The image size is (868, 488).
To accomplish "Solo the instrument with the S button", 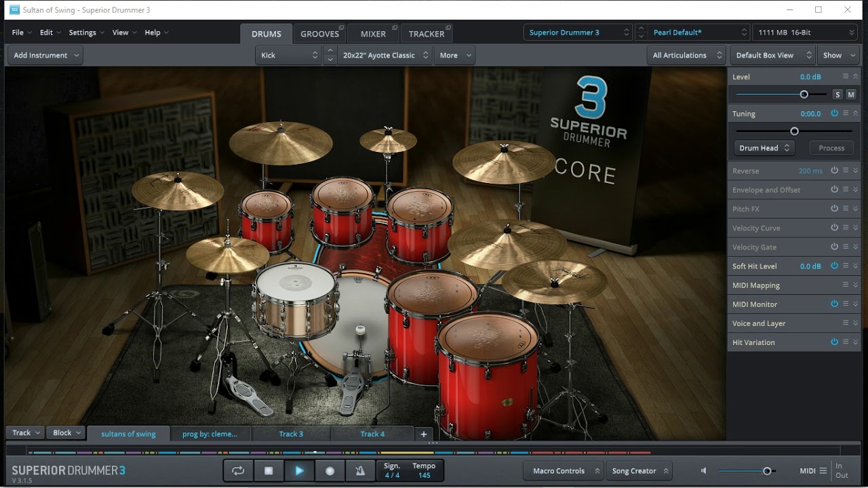I will [838, 95].
